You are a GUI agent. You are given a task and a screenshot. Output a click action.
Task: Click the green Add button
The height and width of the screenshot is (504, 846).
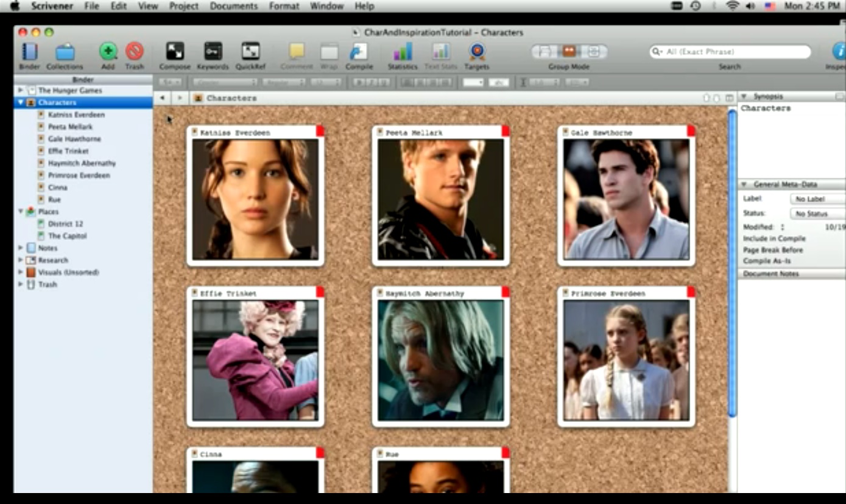(108, 51)
